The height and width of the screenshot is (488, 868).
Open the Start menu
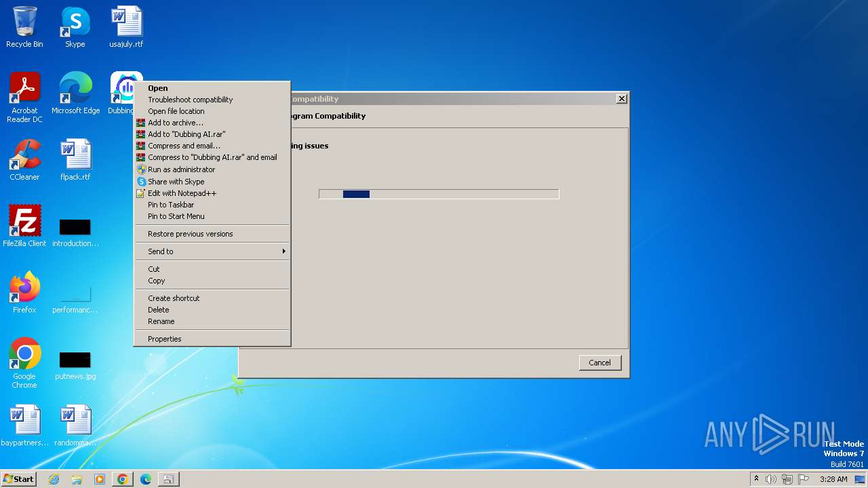pos(18,479)
